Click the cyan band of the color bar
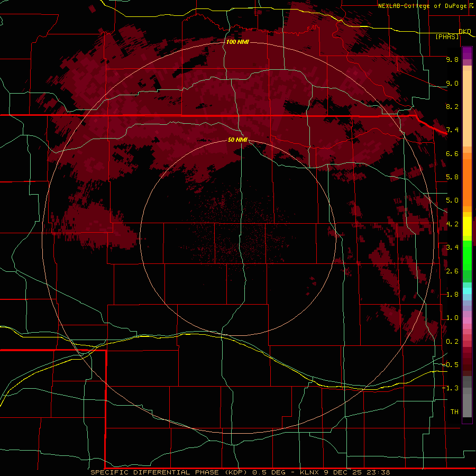The image size is (476, 476). [467, 291]
